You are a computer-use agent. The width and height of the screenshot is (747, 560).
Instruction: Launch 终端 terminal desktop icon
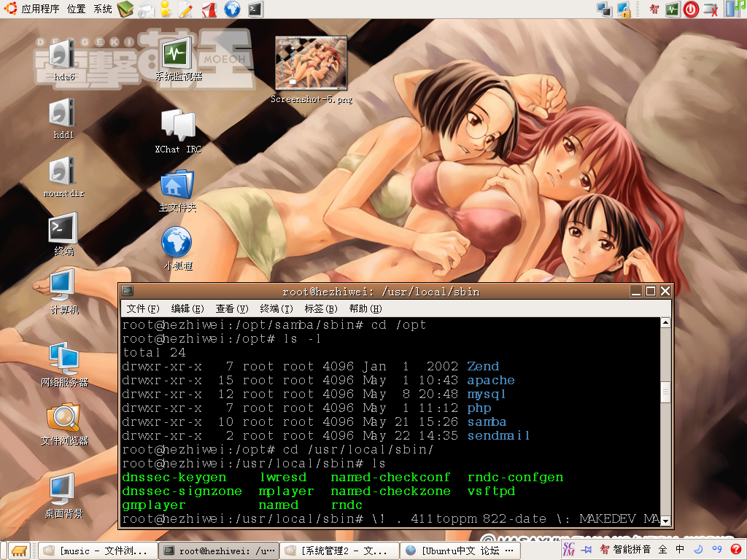click(63, 235)
